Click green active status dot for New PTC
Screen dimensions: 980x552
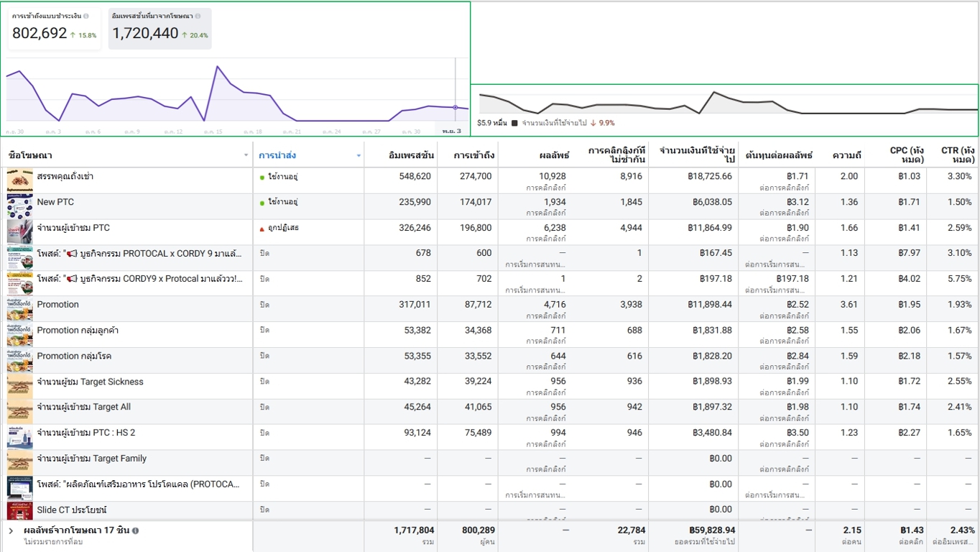click(x=262, y=203)
